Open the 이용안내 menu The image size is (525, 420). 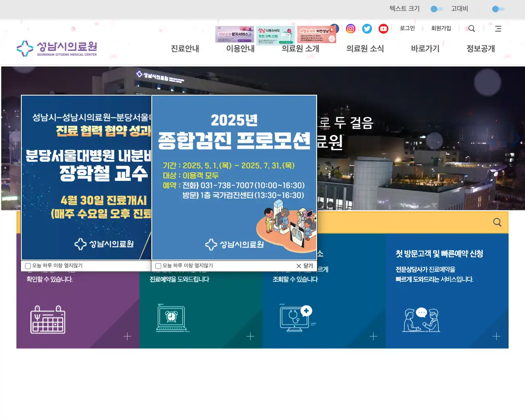click(240, 48)
